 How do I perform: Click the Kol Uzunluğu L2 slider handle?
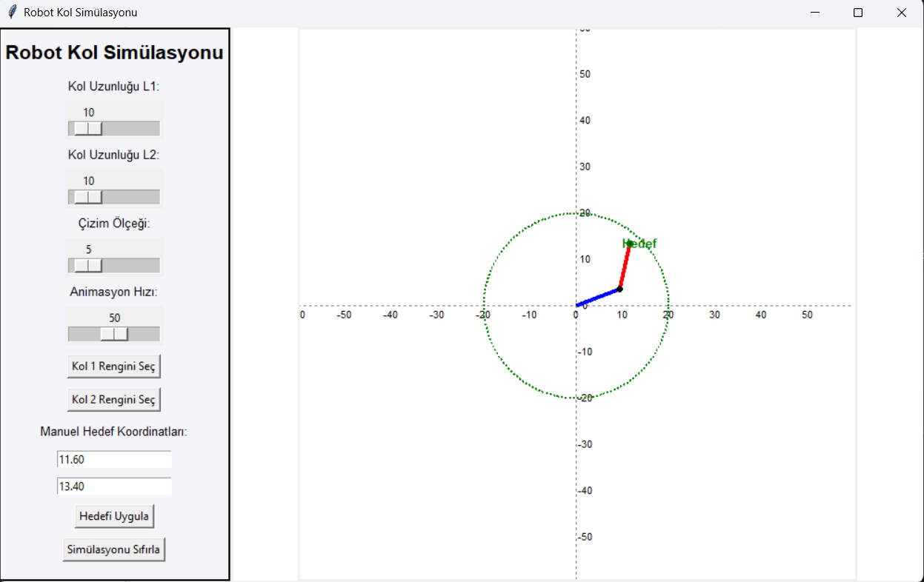(x=87, y=197)
